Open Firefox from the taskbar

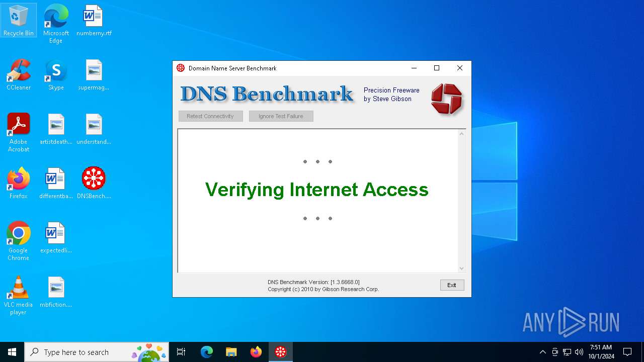(256, 352)
